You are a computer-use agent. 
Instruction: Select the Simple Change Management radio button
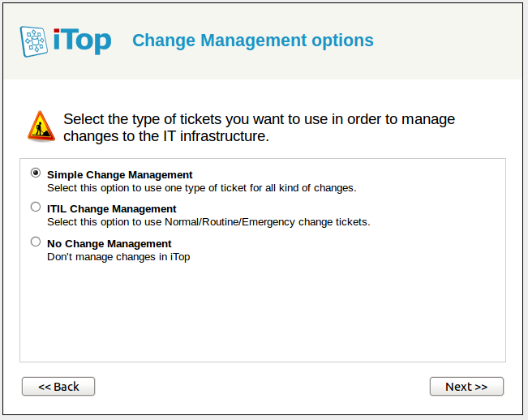35,173
